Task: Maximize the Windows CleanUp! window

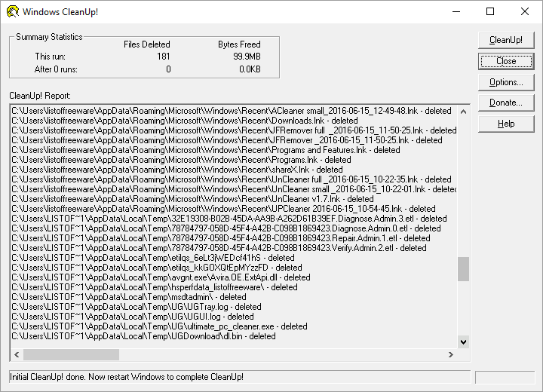Action: [x=490, y=11]
